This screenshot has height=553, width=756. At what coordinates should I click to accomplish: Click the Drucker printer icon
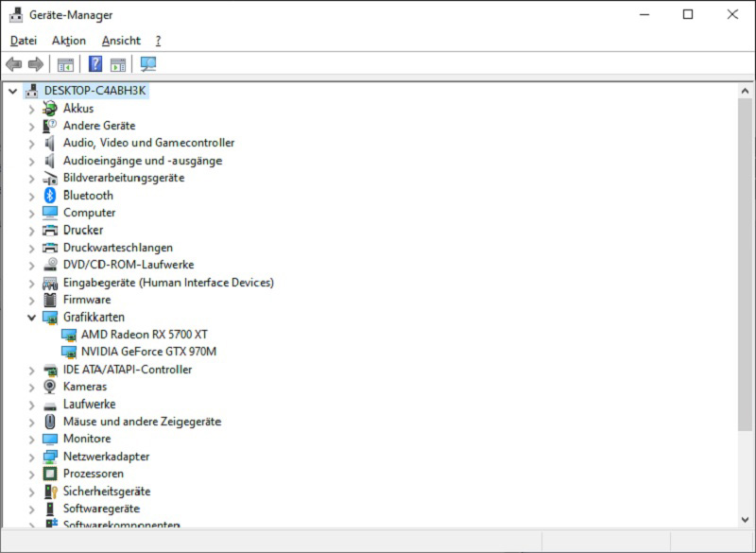[50, 230]
